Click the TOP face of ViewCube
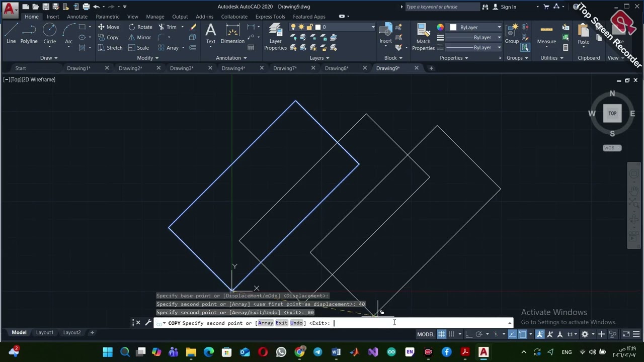Screen dimensions: 644x362 point(612,113)
